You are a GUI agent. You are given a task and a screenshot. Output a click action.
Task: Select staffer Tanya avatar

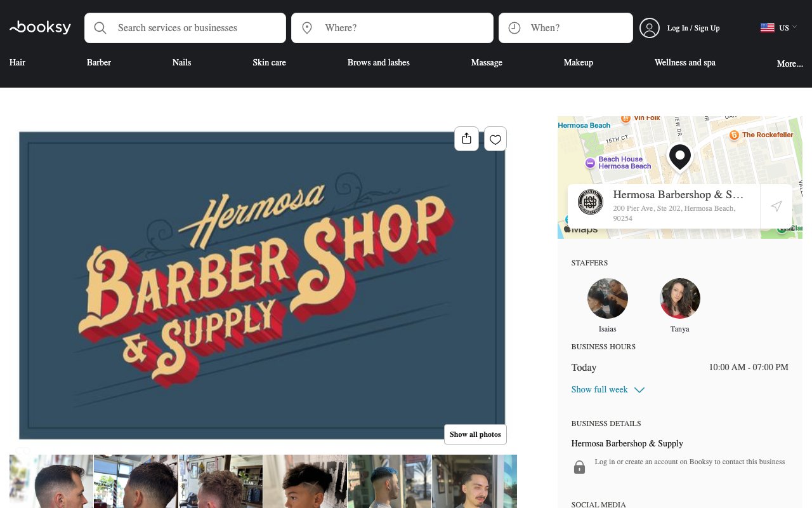pyautogui.click(x=680, y=298)
